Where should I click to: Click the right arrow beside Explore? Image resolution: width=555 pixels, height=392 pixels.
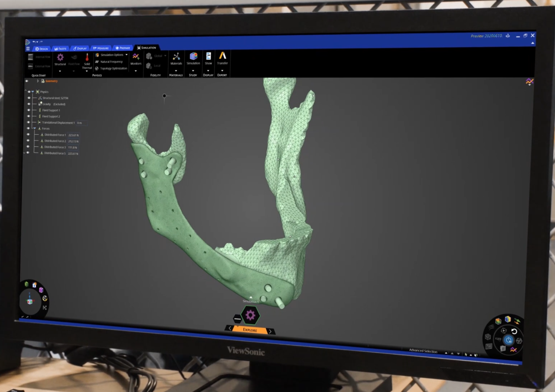tap(270, 331)
